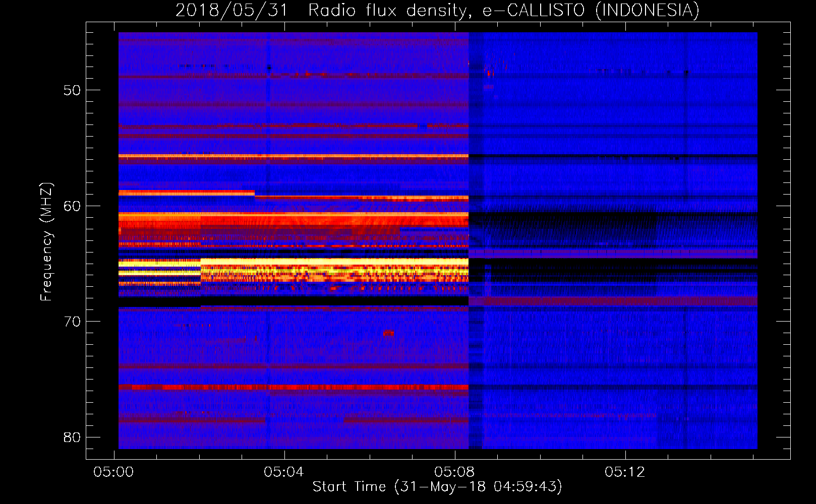Click the bright yellow emission band near 65 MHz
The image size is (816, 504).
point(294,263)
